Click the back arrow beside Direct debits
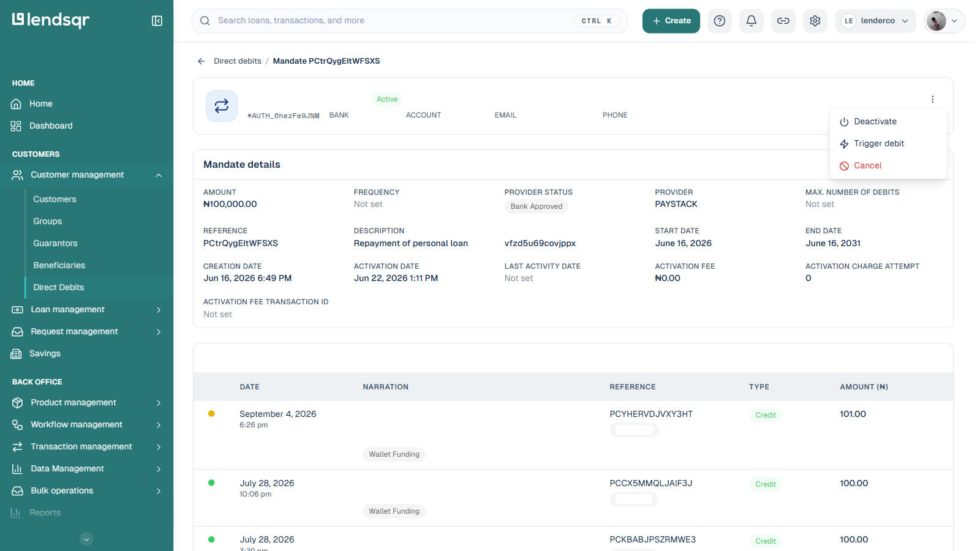Viewport: 980px width, 551px height. pyautogui.click(x=201, y=61)
